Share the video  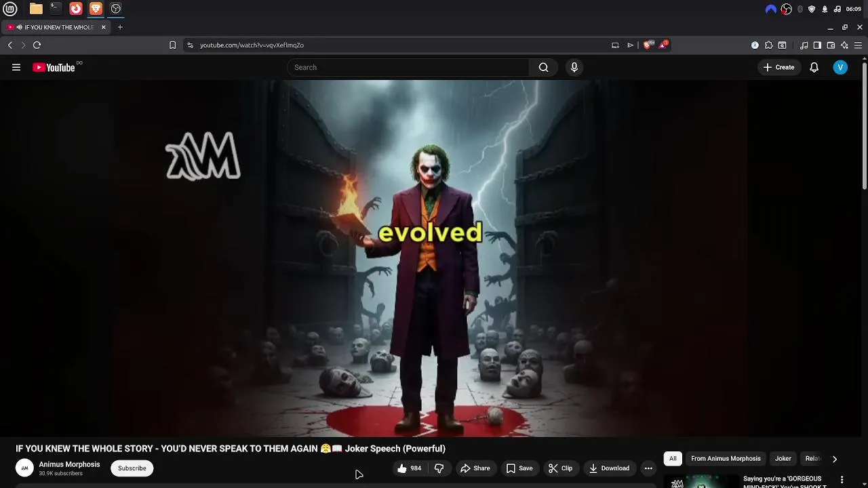pyautogui.click(x=475, y=468)
